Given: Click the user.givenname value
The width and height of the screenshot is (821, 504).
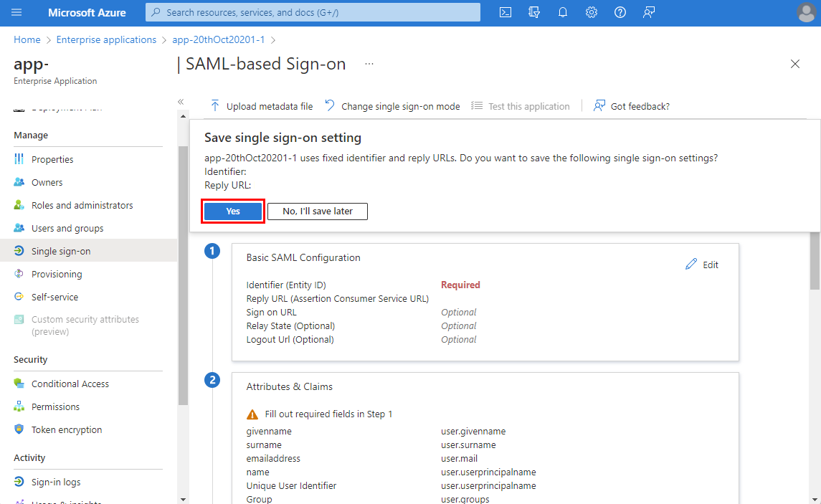Looking at the screenshot, I should click(x=473, y=432).
